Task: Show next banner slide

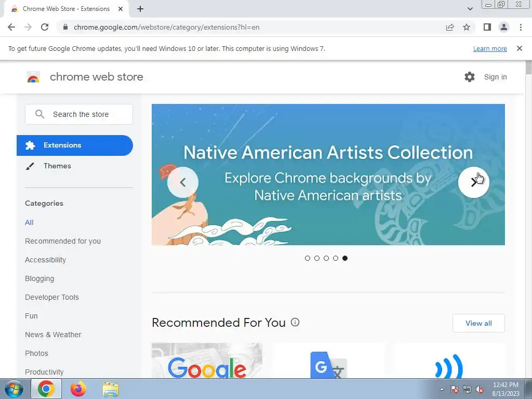Action: coord(474,182)
